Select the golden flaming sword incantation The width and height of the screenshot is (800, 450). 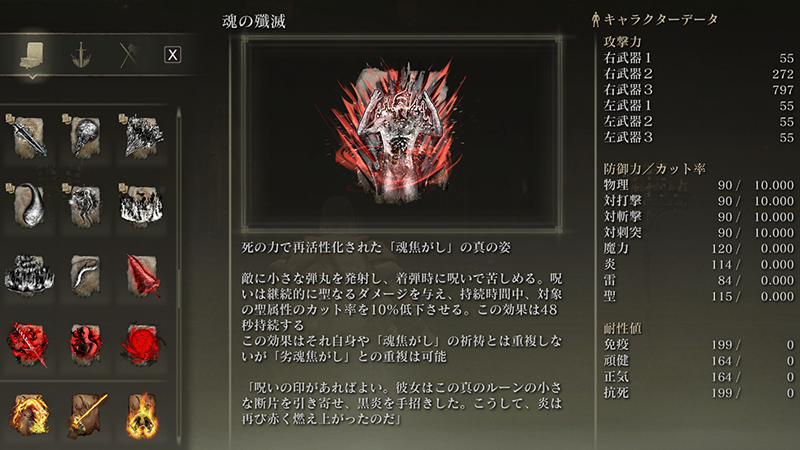[85, 415]
